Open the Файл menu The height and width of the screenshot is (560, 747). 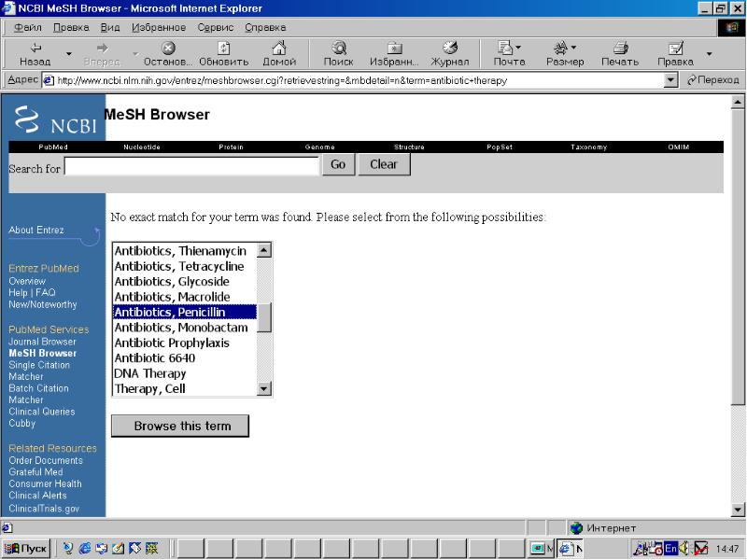28,28
